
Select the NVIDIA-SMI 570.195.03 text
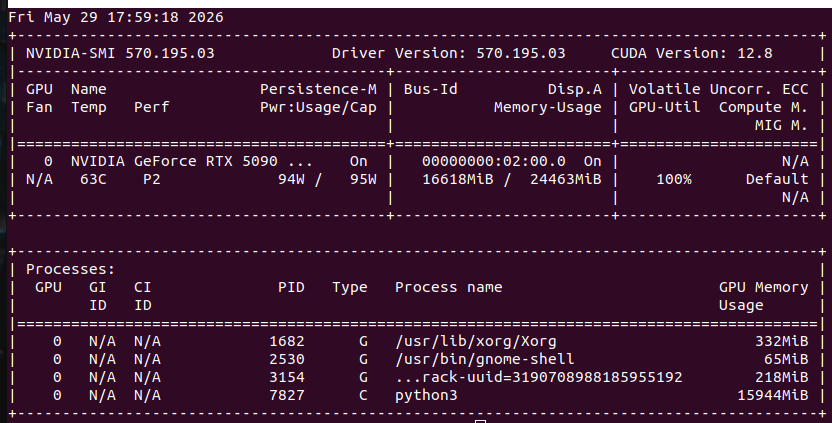click(x=120, y=54)
